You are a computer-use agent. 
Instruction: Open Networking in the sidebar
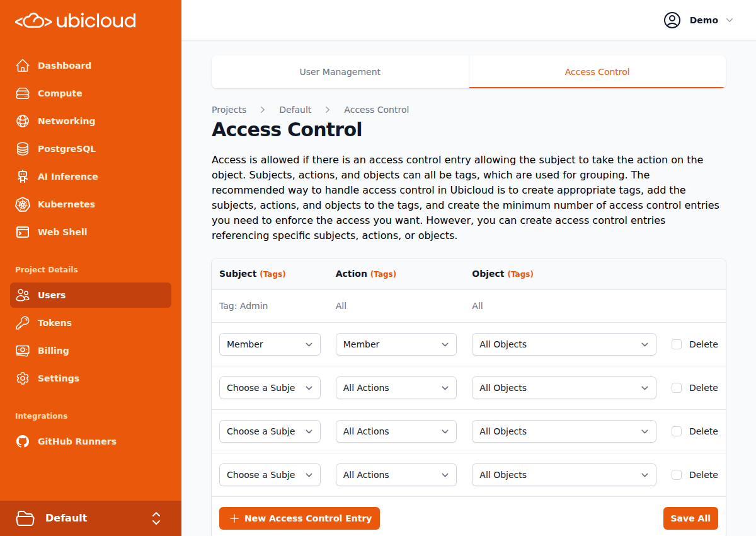[91, 121]
